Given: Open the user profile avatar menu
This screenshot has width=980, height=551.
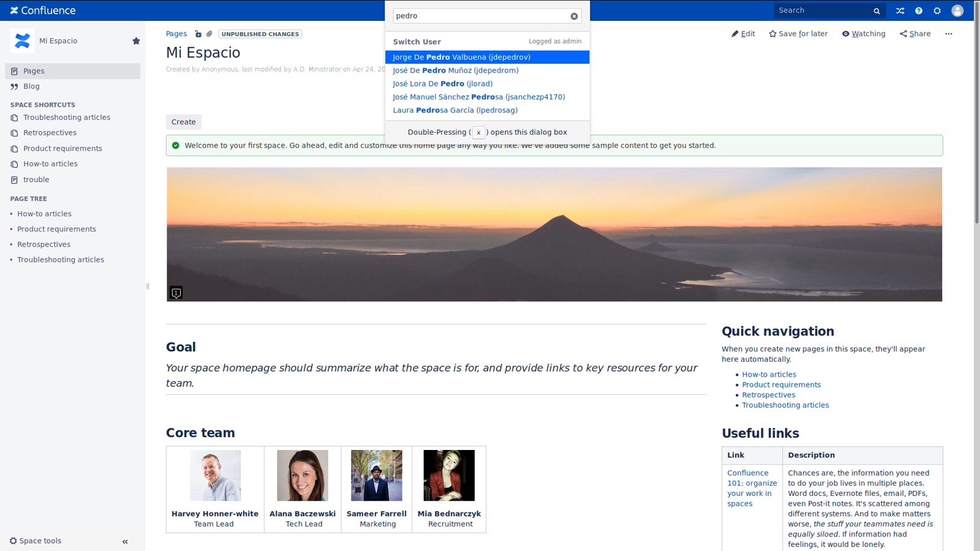Looking at the screenshot, I should [x=957, y=10].
